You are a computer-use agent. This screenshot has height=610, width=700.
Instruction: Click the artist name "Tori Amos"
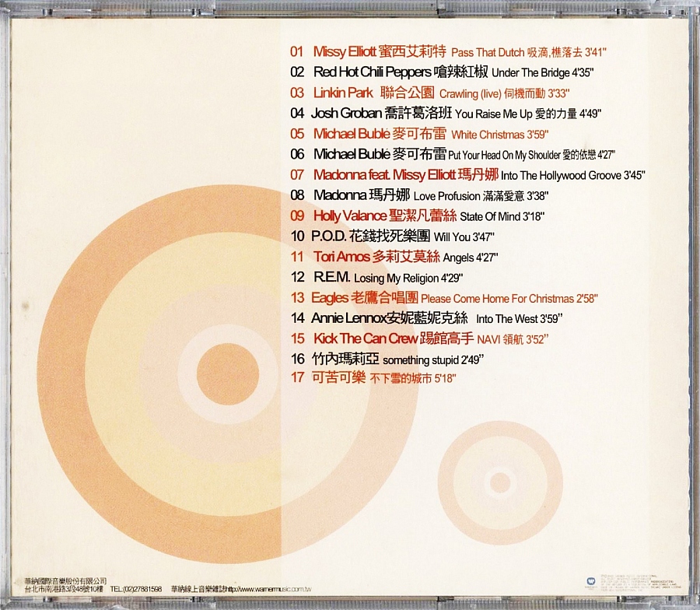pyautogui.click(x=341, y=258)
